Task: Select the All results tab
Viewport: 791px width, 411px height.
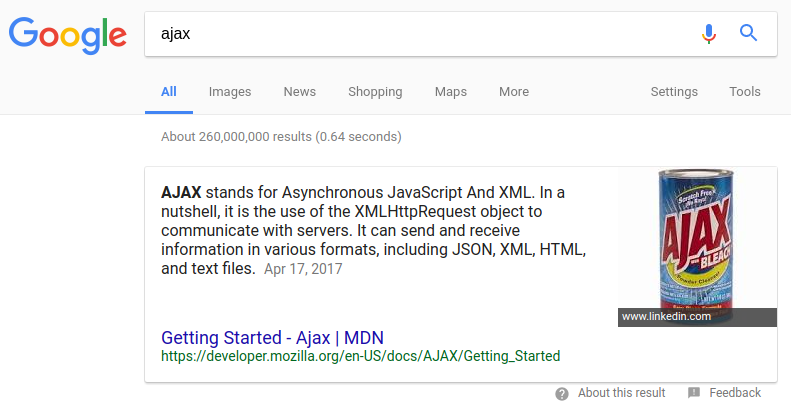Action: [168, 92]
